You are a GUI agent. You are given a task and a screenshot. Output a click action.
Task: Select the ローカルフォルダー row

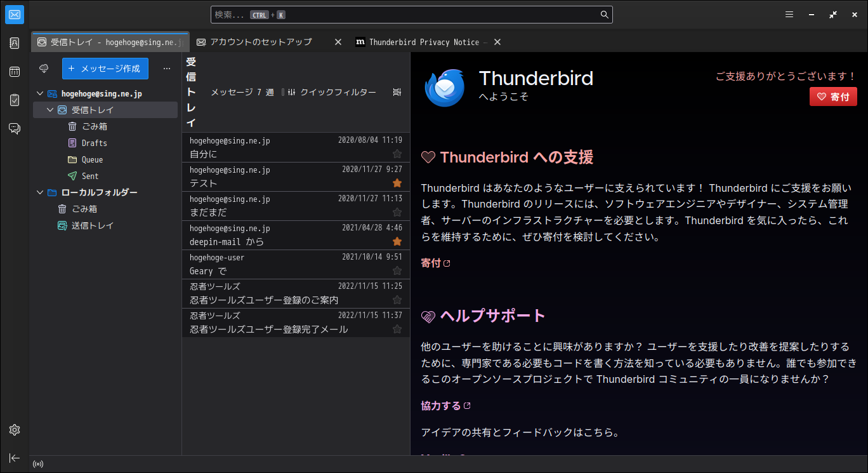click(x=105, y=192)
